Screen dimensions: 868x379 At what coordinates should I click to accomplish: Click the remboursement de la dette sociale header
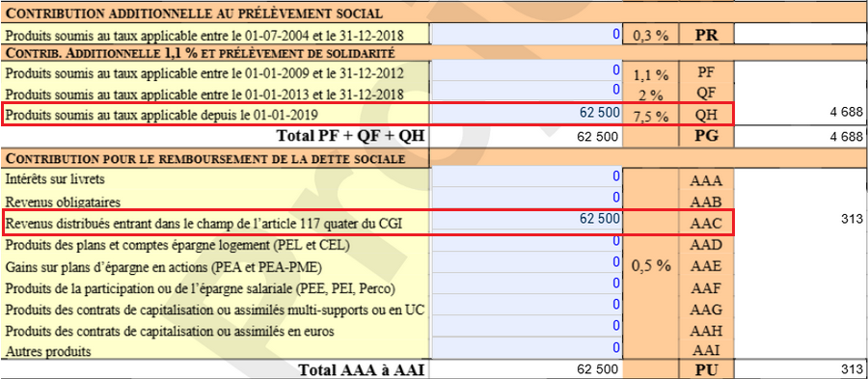point(206,159)
